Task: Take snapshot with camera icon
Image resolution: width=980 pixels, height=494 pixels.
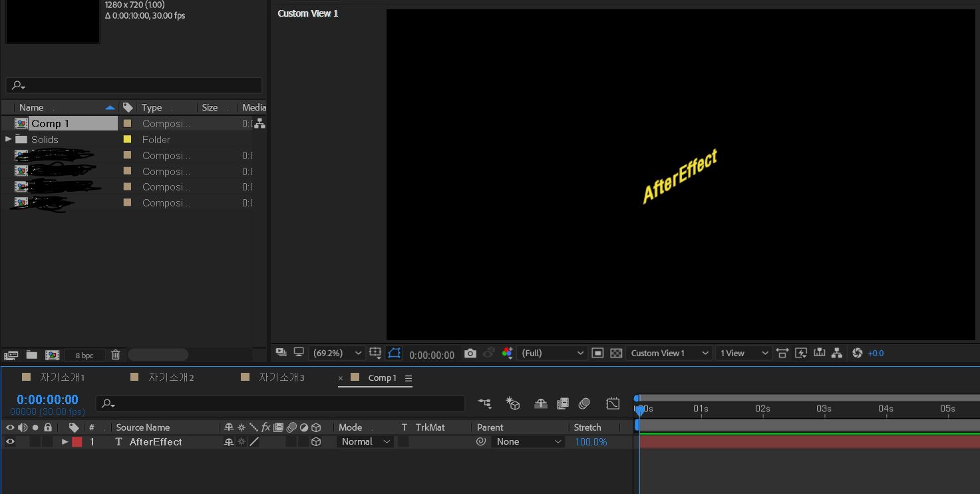Action: (470, 353)
